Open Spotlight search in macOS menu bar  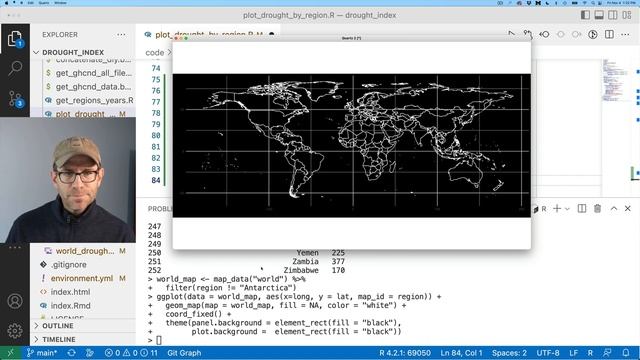(593, 3)
